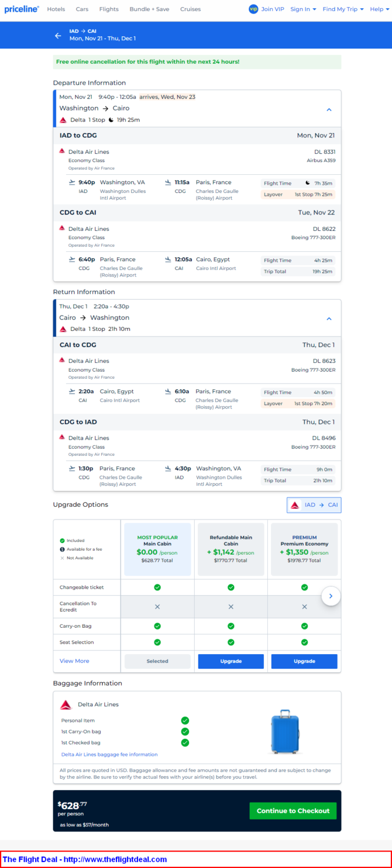This screenshot has width=392, height=868.
Task: Open Delta Air Lines baggage fee information
Action: pyautogui.click(x=109, y=755)
